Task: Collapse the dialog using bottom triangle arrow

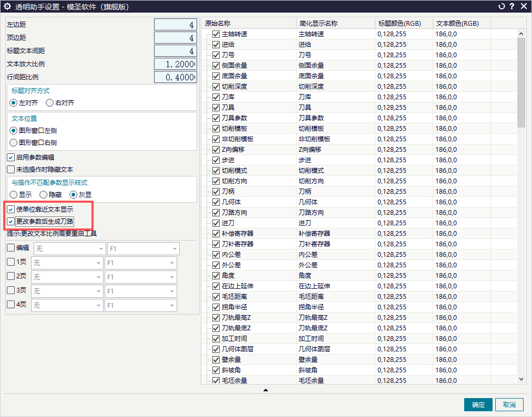Action: (265, 390)
